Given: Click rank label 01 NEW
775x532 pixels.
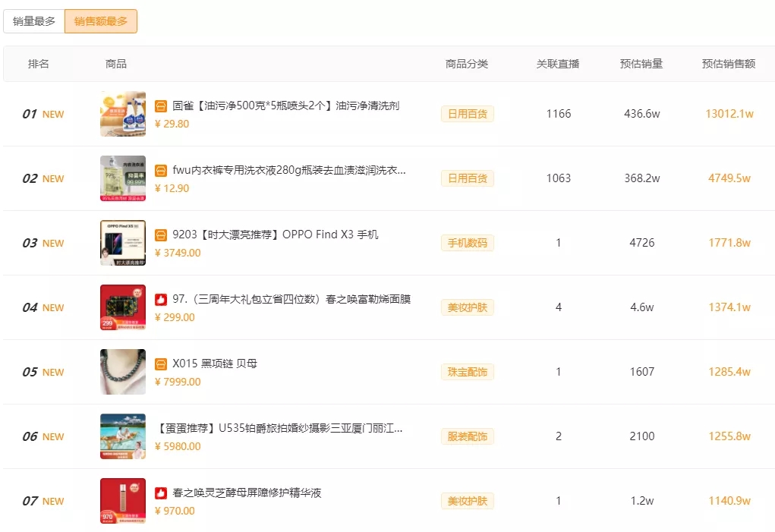Looking at the screenshot, I should pos(43,114).
